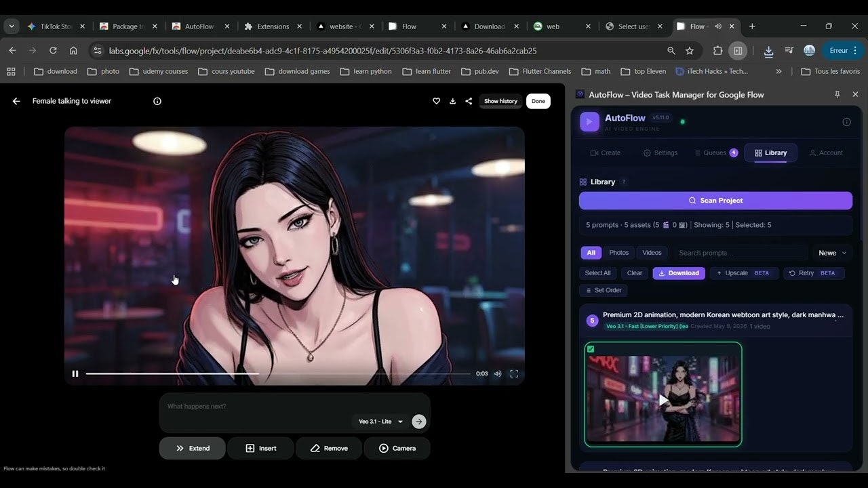Switch to AutoFlow Queues tab

pos(716,153)
